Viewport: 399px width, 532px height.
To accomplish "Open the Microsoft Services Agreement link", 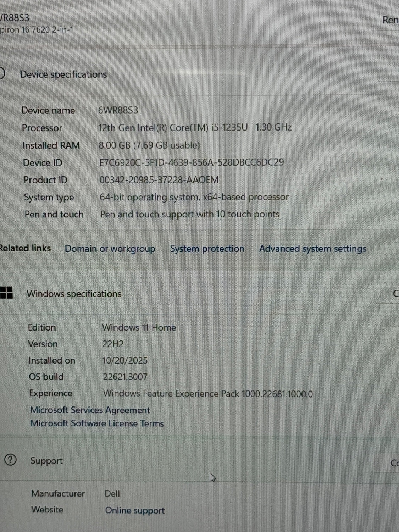I will pyautogui.click(x=90, y=410).
